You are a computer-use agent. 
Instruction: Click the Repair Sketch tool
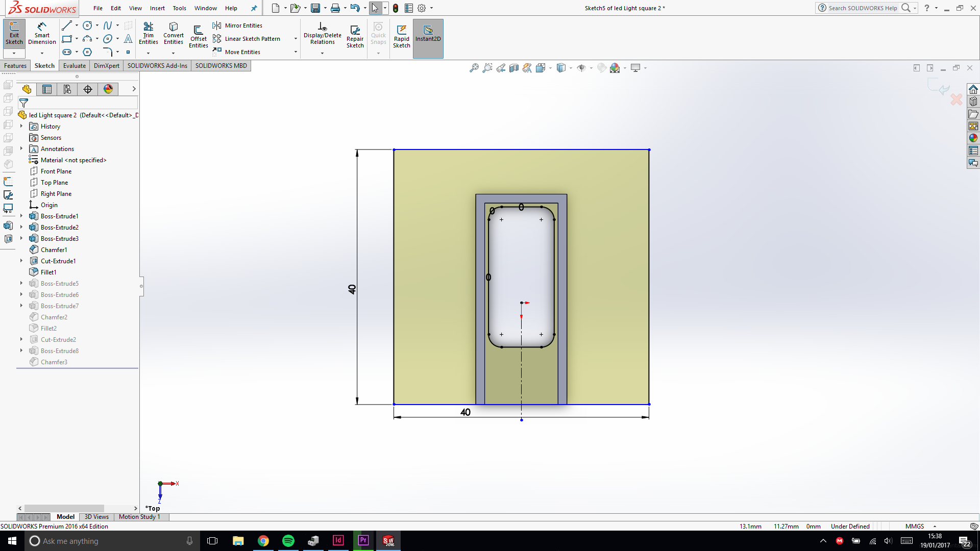tap(355, 37)
